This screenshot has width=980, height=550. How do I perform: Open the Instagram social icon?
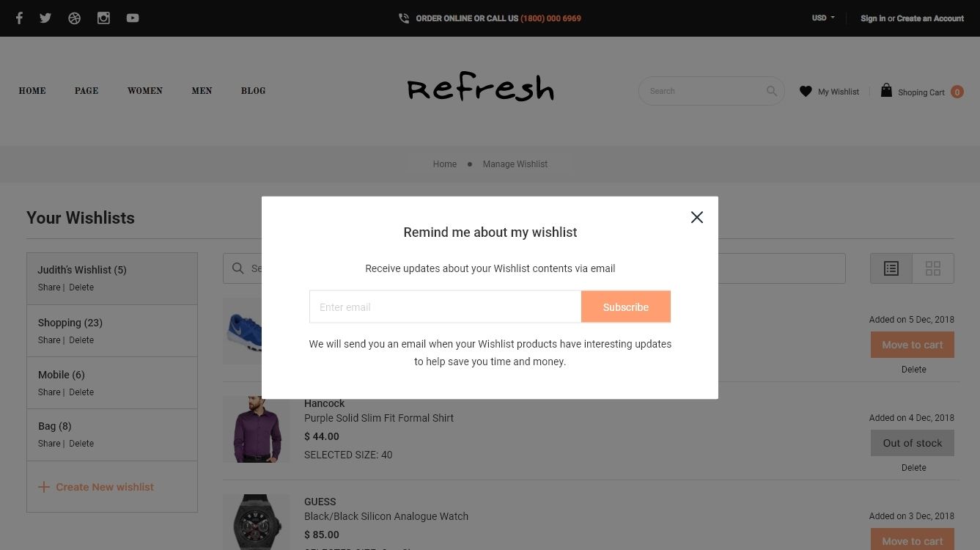(103, 18)
